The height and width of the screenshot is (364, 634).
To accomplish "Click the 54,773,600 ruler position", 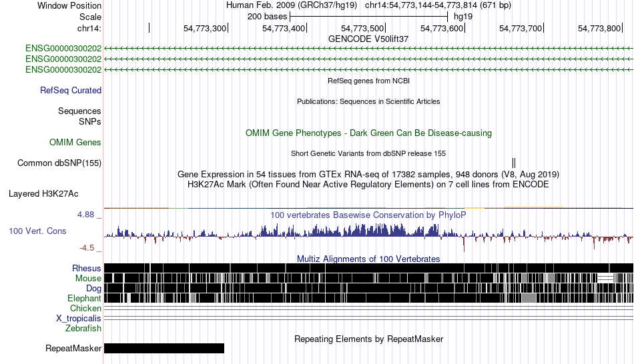I will (x=442, y=28).
